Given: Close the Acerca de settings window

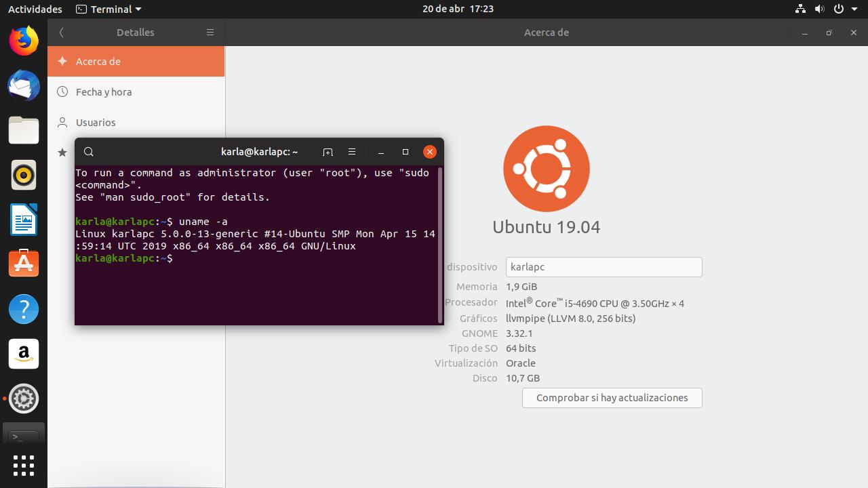Looking at the screenshot, I should click(x=853, y=33).
